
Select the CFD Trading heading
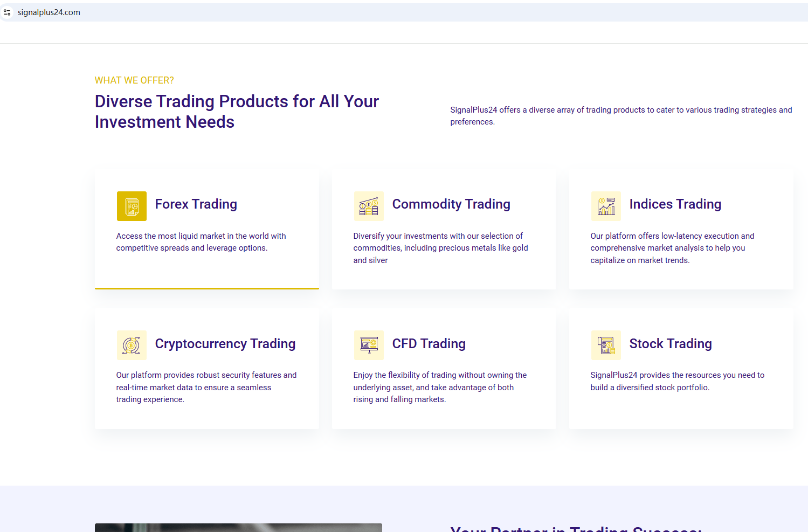(x=429, y=344)
